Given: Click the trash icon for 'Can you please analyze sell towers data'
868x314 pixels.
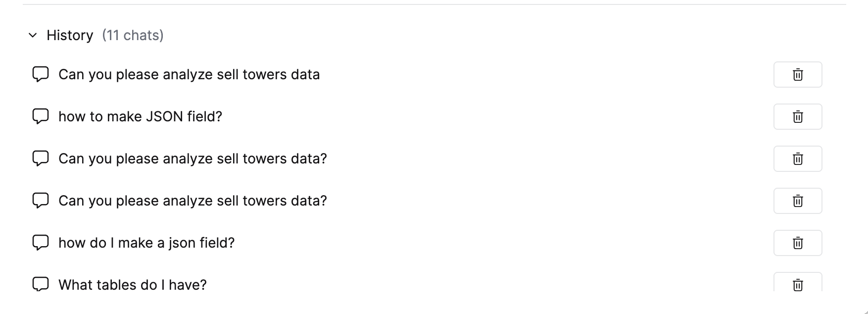Looking at the screenshot, I should tap(797, 74).
